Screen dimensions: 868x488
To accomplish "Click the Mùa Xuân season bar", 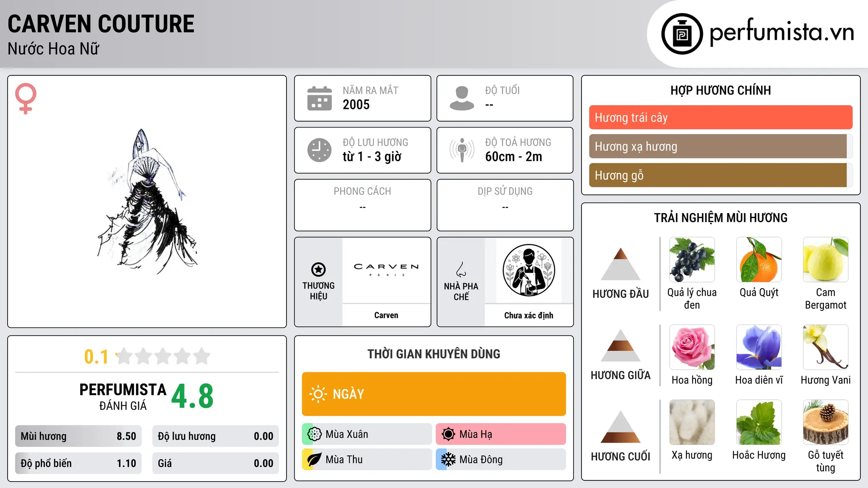I will tap(367, 434).
